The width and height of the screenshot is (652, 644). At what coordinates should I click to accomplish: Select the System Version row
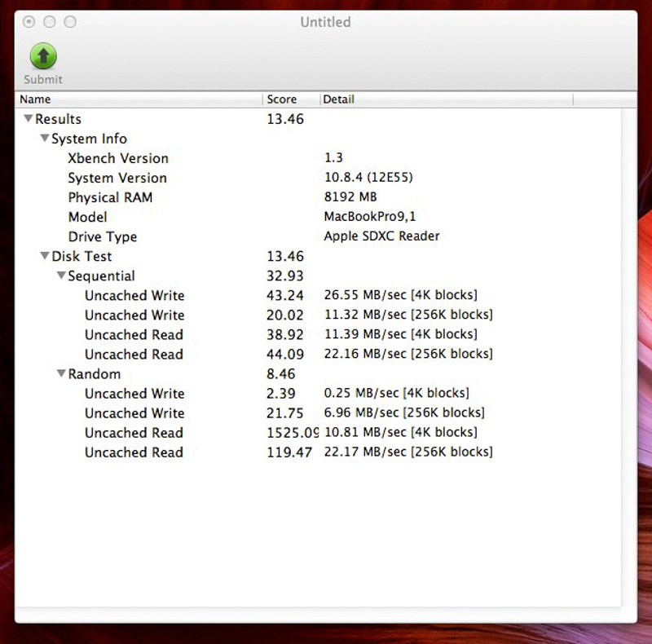point(117,178)
